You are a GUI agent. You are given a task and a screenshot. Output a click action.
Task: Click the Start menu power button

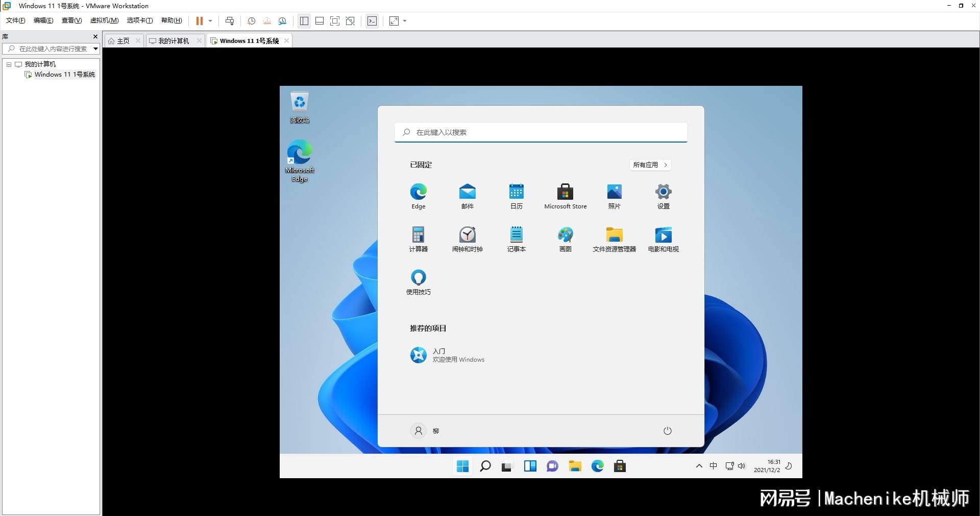click(x=667, y=431)
